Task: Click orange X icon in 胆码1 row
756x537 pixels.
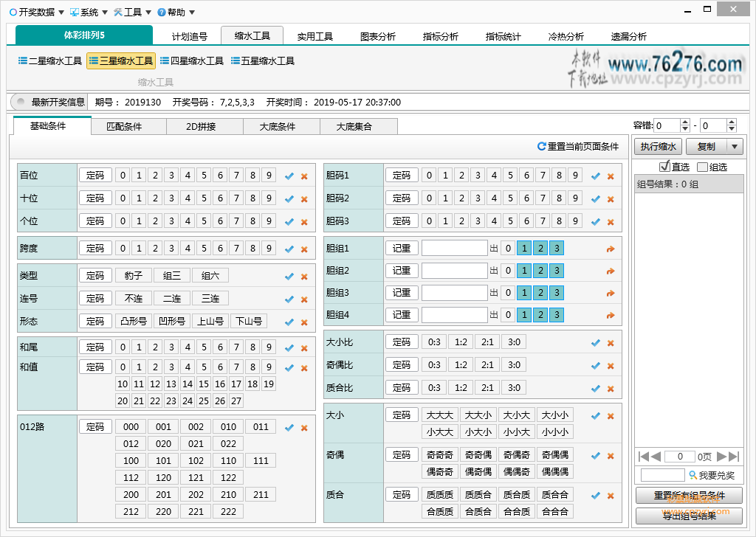Action: (611, 176)
